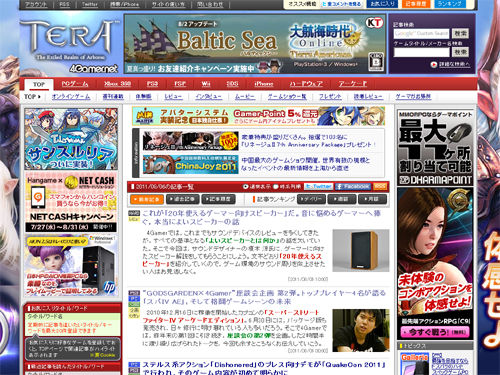Open the Twitter link in top bar
The height and width of the screenshot is (375, 500).
point(90,4)
